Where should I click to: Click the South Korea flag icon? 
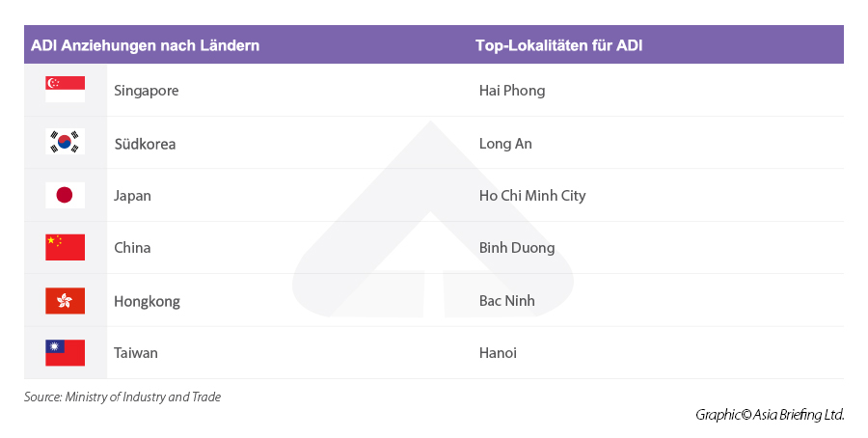click(65, 143)
